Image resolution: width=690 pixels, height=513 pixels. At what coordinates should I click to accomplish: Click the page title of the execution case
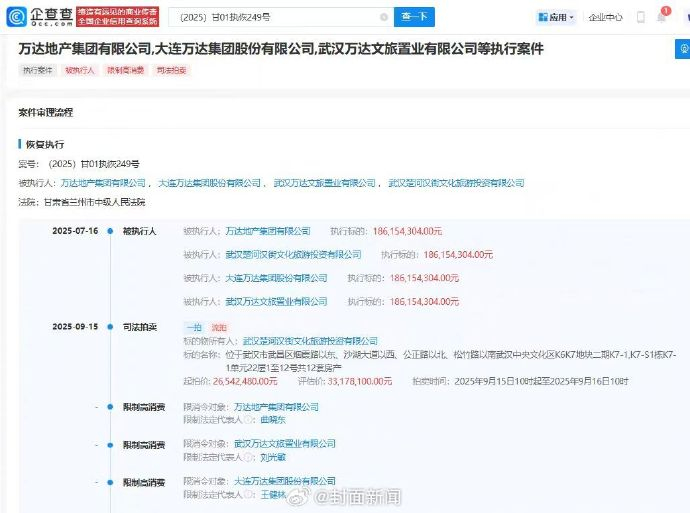(x=281, y=48)
